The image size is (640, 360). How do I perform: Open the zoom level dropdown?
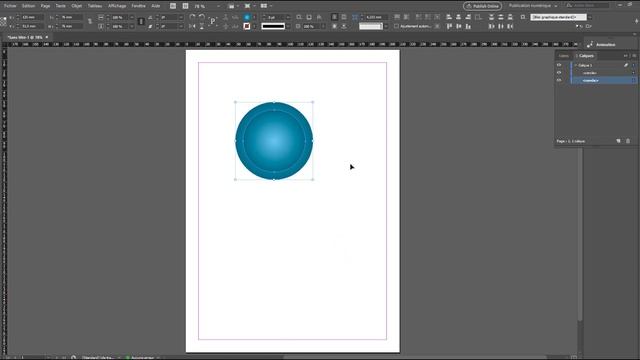[218, 6]
